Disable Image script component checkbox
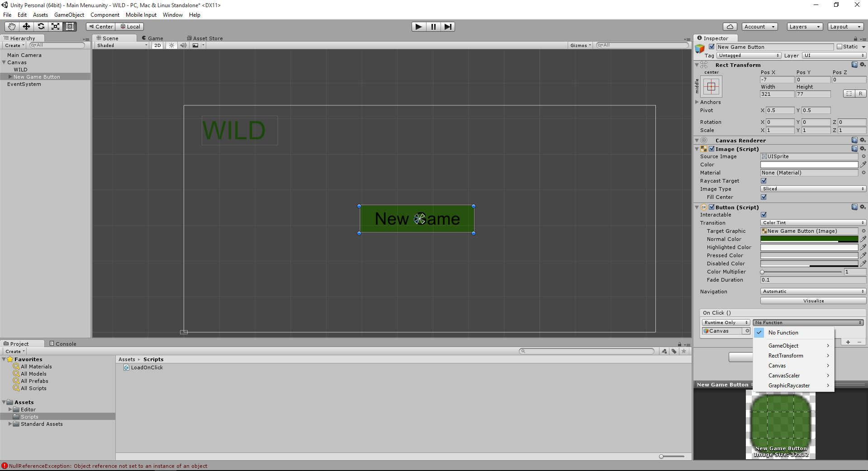 pyautogui.click(x=711, y=149)
